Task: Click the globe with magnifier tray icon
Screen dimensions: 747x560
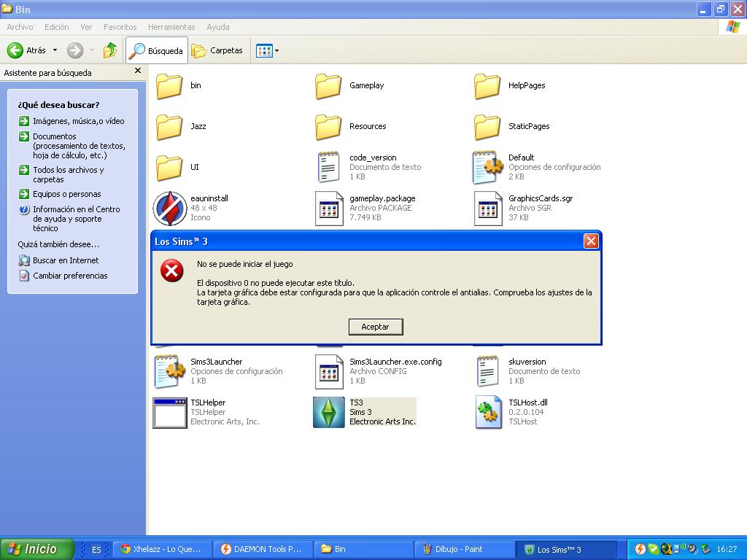Action: click(666, 550)
